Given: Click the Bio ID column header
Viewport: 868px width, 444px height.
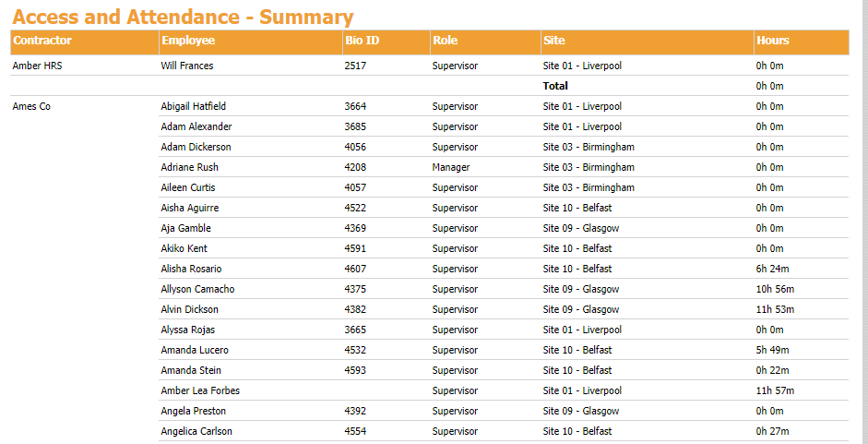Looking at the screenshot, I should (x=363, y=41).
